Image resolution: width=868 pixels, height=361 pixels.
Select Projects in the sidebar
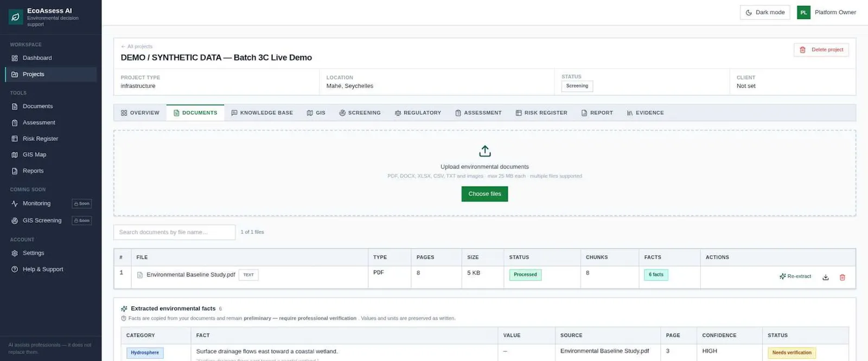(x=50, y=74)
